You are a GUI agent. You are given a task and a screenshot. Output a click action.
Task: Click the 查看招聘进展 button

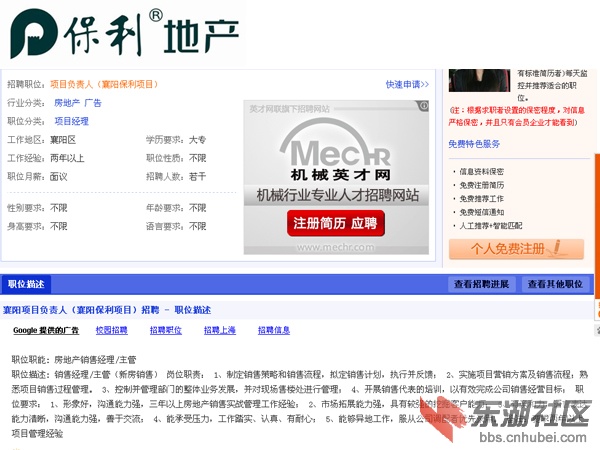(481, 284)
